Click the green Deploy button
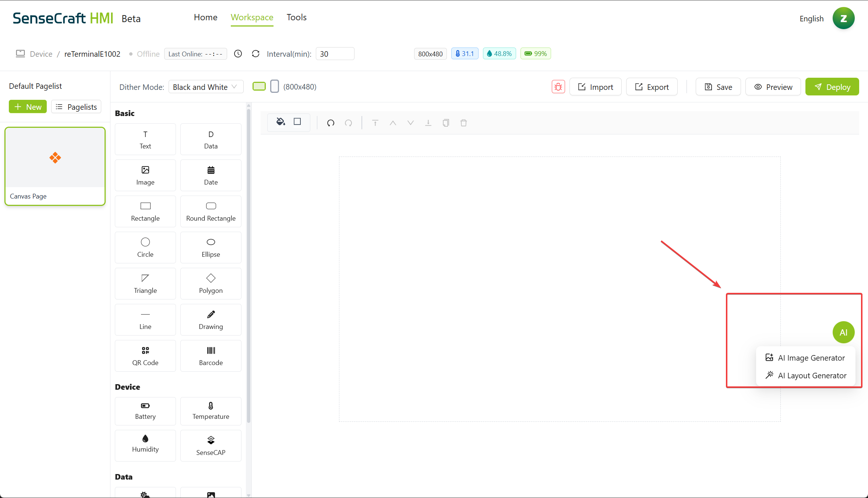Viewport: 868px width, 498px height. tap(832, 87)
